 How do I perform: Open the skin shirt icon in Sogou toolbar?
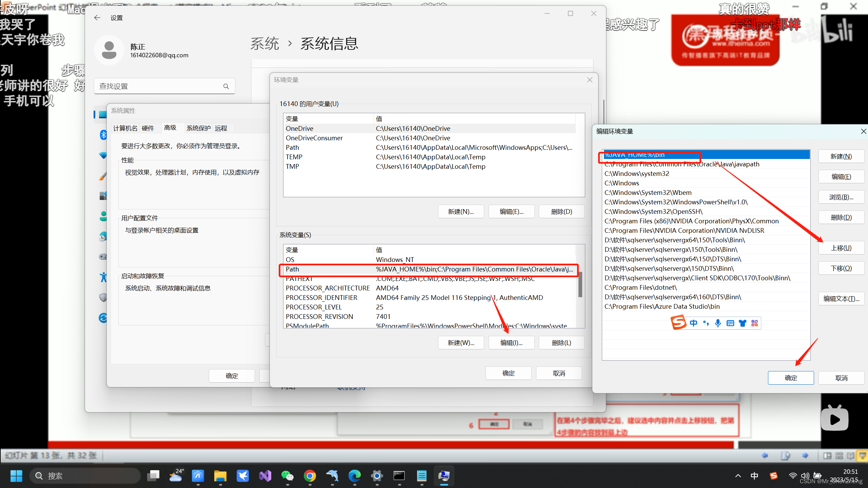coord(743,323)
